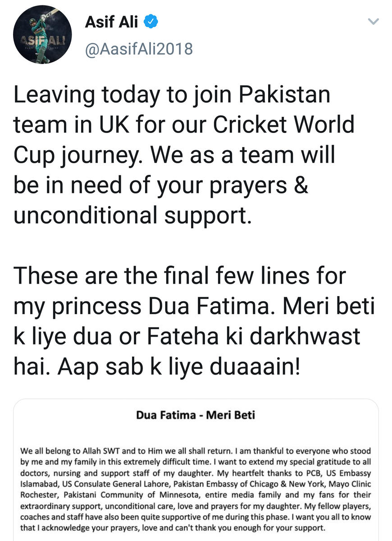Select the 'hai. Aap sab k liye duaaain!' line
Screen dimensions: 392x541
coord(156,367)
